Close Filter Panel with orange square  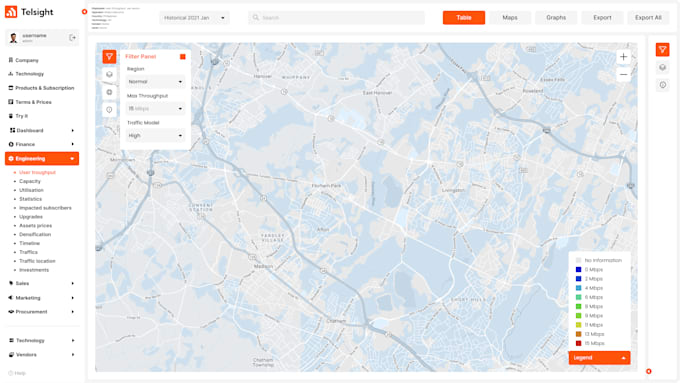(x=183, y=56)
